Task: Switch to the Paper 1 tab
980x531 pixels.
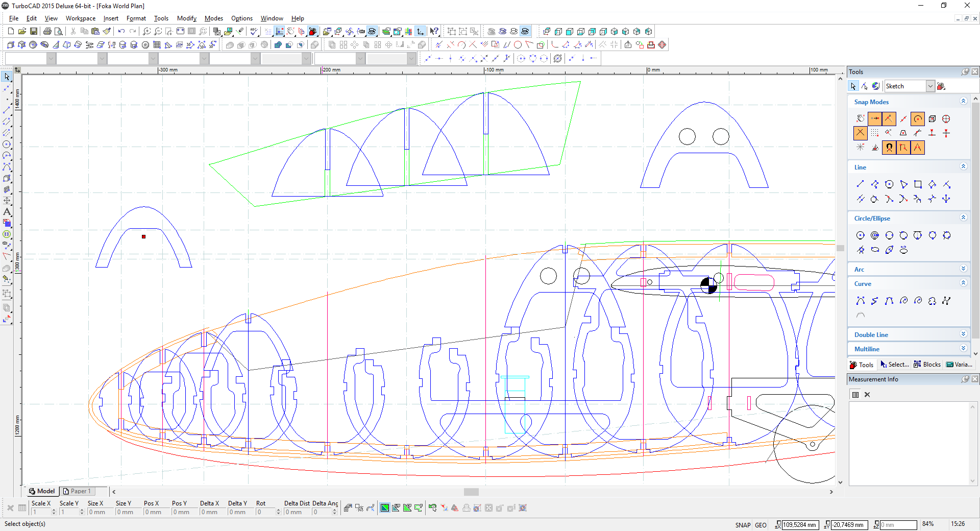Action: coord(77,491)
